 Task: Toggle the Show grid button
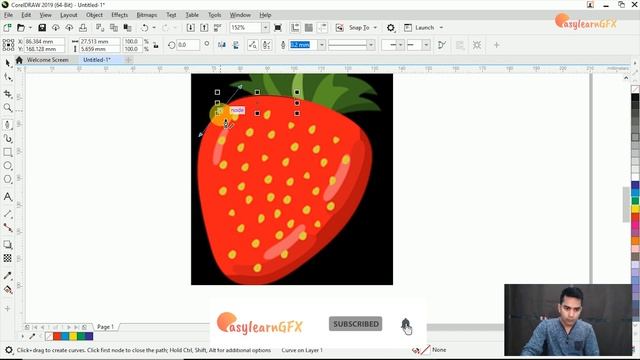point(309,28)
